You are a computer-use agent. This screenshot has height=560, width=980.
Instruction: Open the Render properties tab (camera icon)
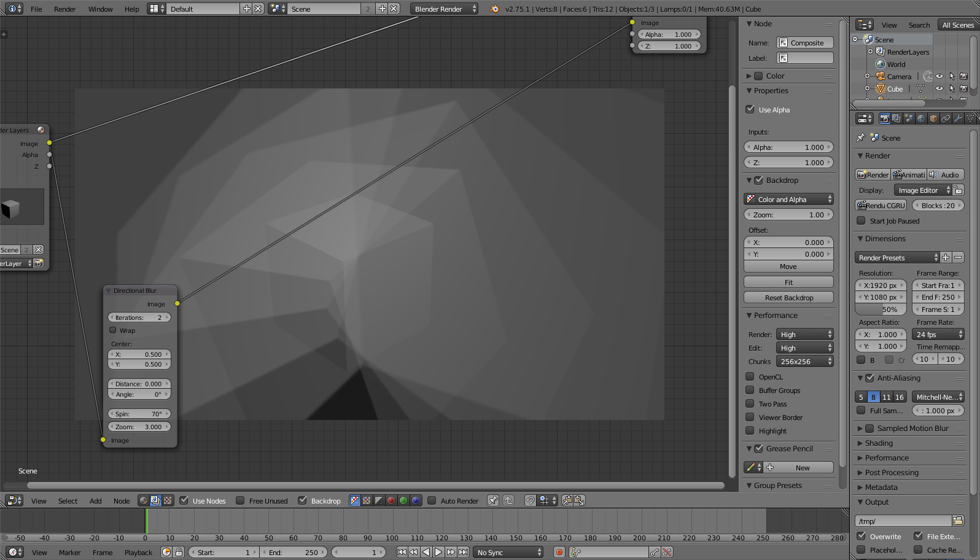[884, 119]
